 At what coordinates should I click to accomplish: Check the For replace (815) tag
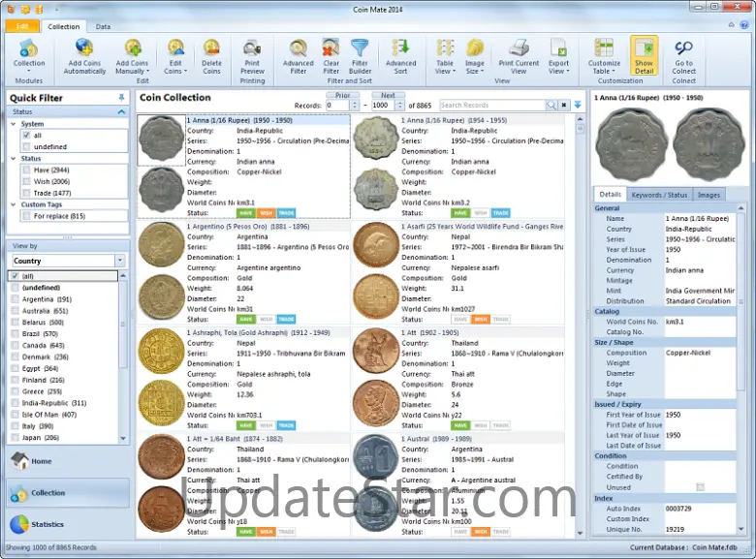click(27, 216)
